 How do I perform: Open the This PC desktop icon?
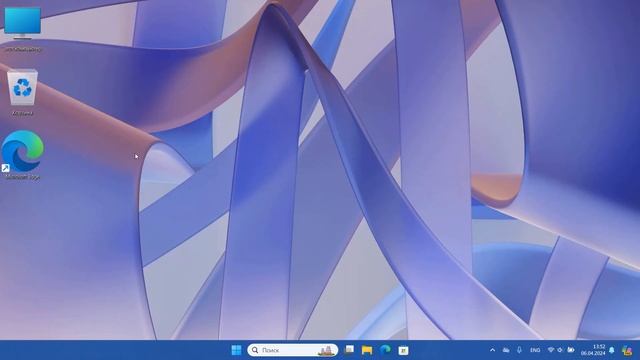[22, 29]
